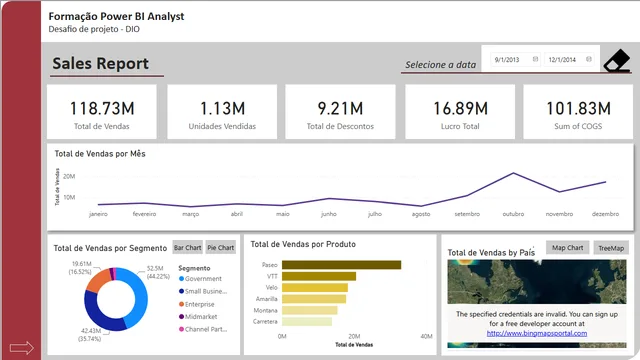640x360 pixels.
Task: Open the bingmapsportal.com link
Action: [x=537, y=333]
